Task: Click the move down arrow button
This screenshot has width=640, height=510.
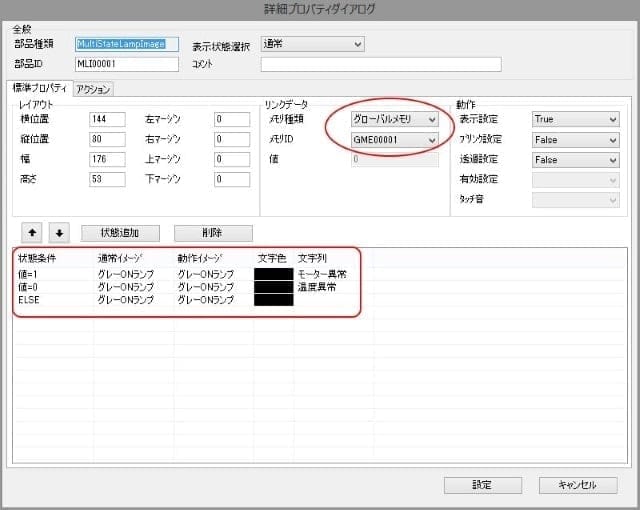Action: pos(59,233)
